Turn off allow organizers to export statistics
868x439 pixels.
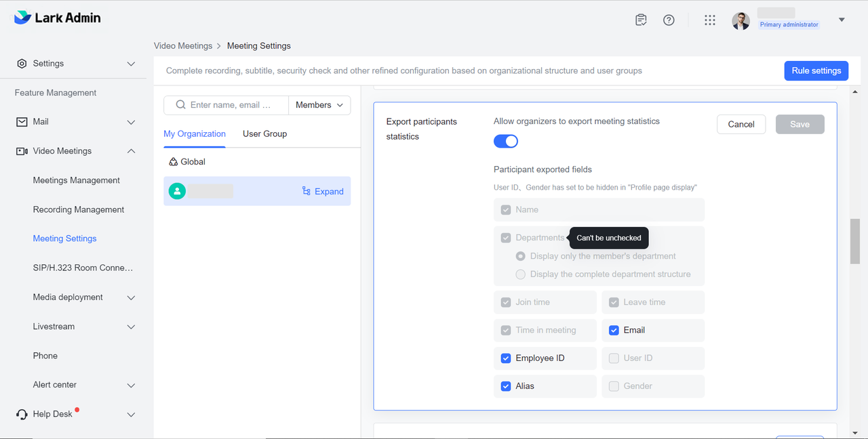506,141
